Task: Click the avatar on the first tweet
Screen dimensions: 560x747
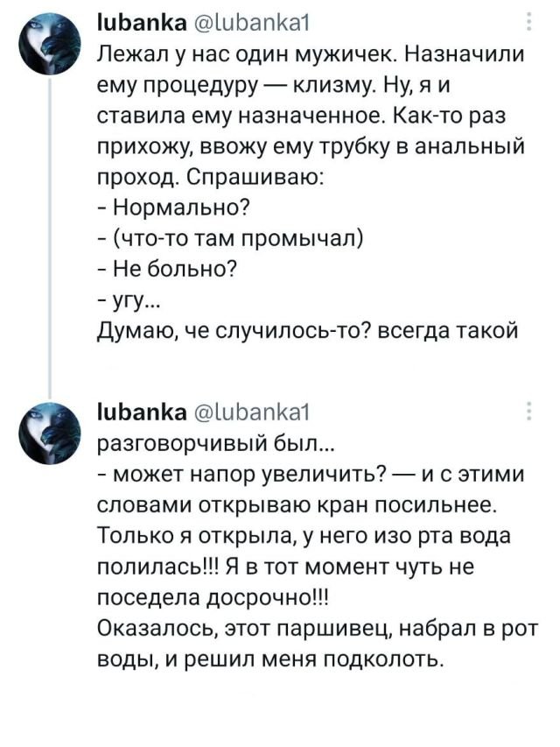Action: (x=51, y=47)
